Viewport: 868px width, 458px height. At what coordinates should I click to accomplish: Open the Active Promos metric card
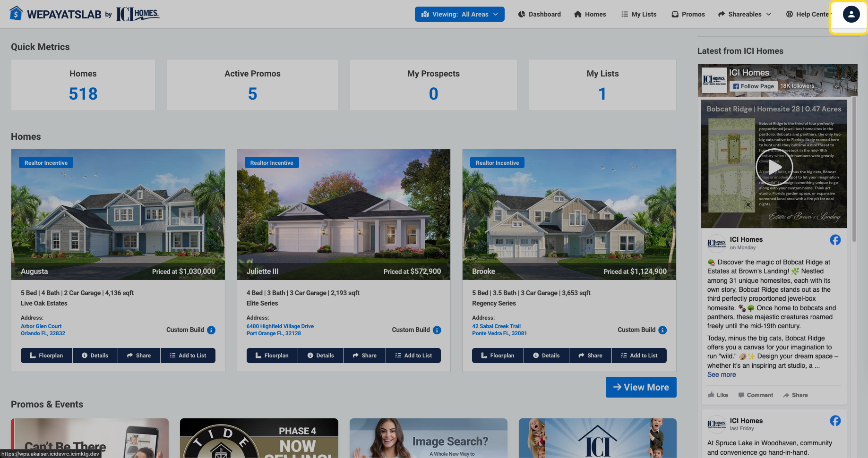tap(252, 85)
